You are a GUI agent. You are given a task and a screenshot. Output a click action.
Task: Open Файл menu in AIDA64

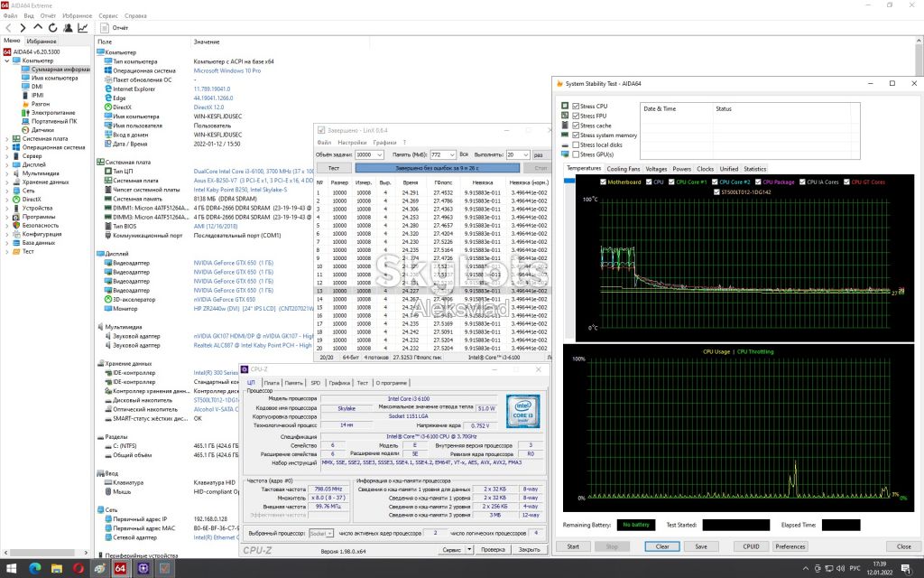click(x=10, y=16)
